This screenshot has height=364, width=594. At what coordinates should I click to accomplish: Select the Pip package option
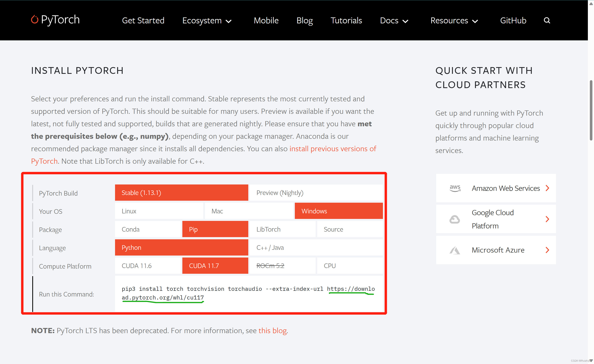click(215, 229)
